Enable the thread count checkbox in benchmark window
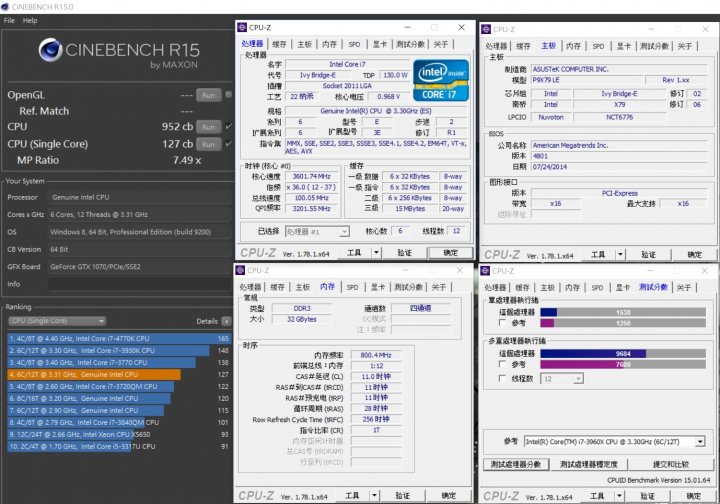 coord(502,378)
